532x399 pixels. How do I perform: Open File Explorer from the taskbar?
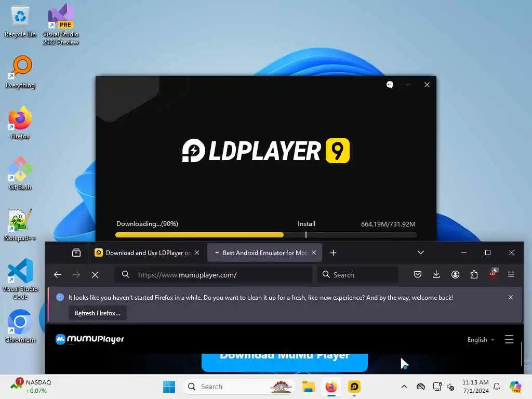[x=309, y=387]
